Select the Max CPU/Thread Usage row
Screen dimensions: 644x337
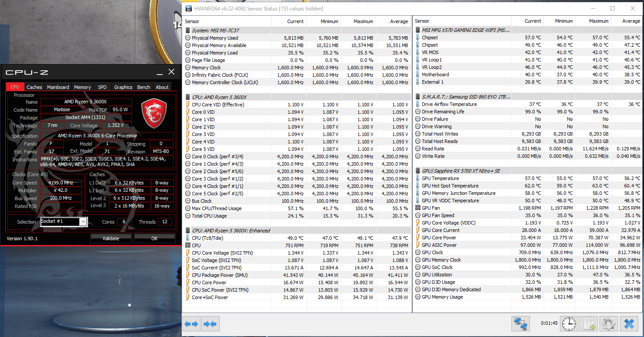click(x=296, y=208)
